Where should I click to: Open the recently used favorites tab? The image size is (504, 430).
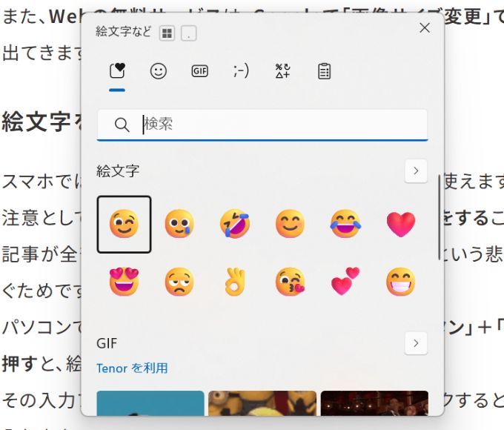[x=117, y=70]
